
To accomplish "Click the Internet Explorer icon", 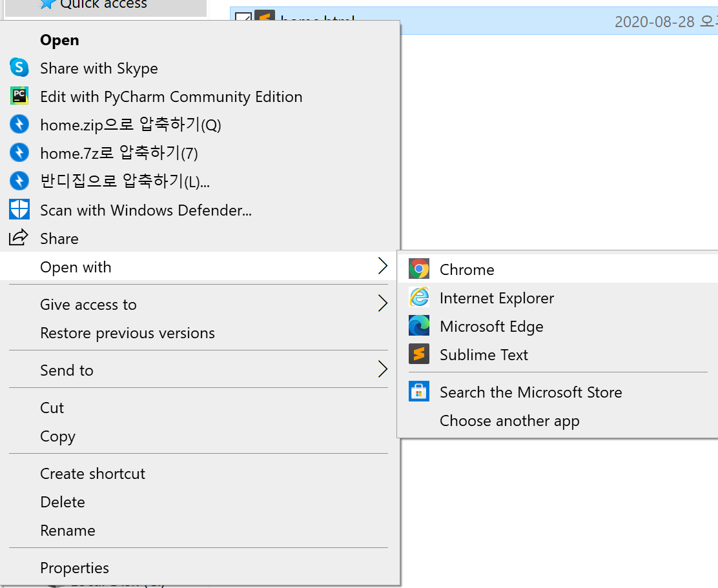I will (x=419, y=298).
